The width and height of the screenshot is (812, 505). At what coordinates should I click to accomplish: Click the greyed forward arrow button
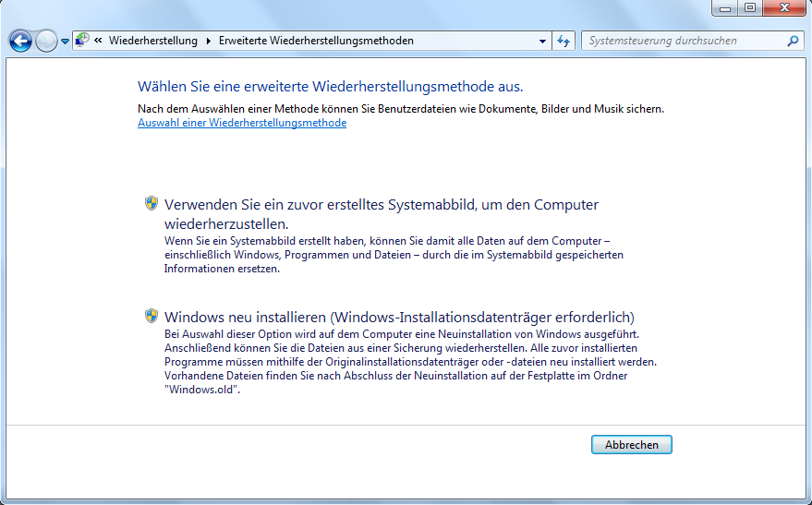(46, 41)
